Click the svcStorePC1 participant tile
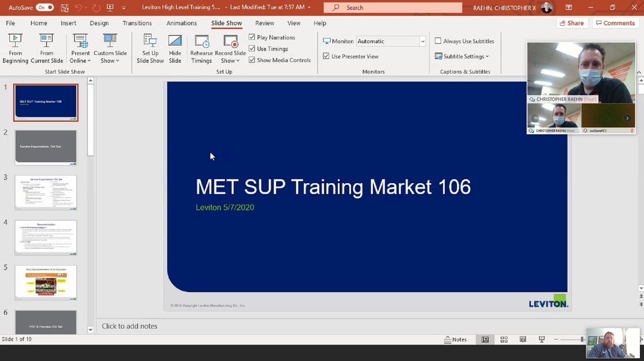This screenshot has height=361, width=644. (609, 118)
